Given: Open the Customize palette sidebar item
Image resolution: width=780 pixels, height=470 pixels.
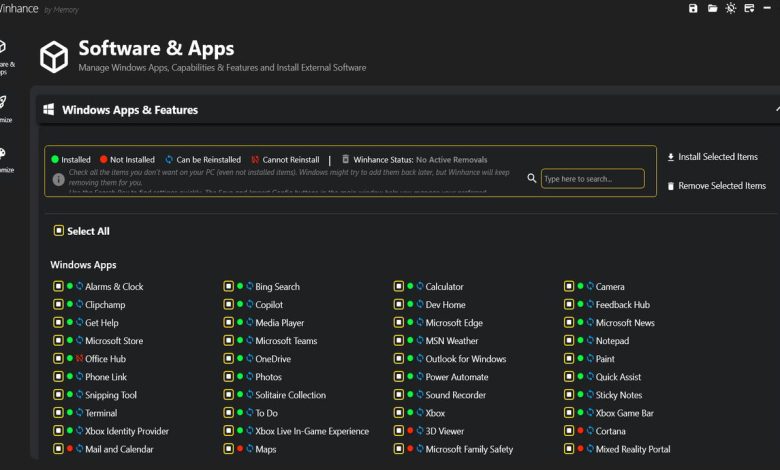Looking at the screenshot, I should coord(5,160).
